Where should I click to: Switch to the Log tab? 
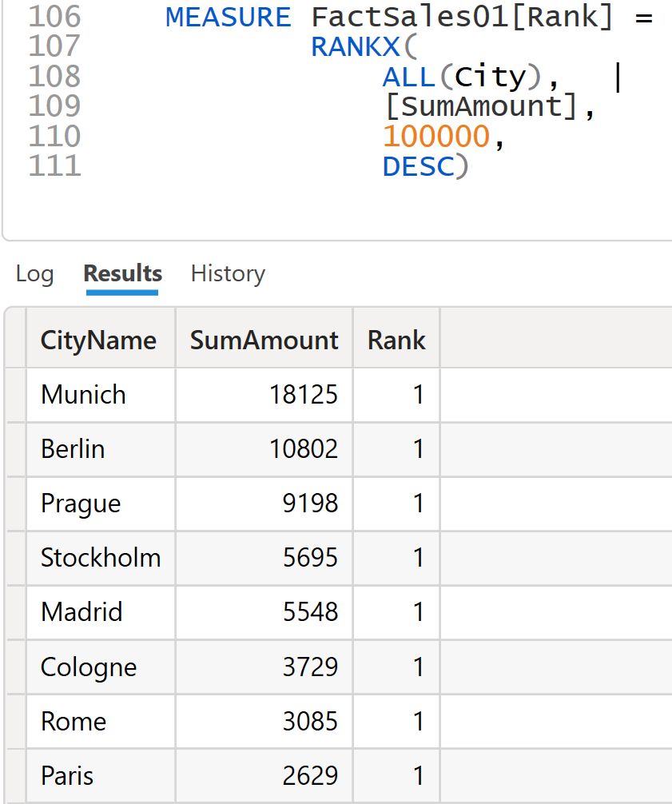34,274
